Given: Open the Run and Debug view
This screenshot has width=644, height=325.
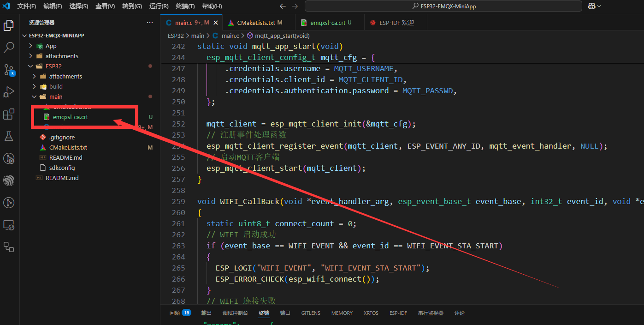Looking at the screenshot, I should pos(9,92).
